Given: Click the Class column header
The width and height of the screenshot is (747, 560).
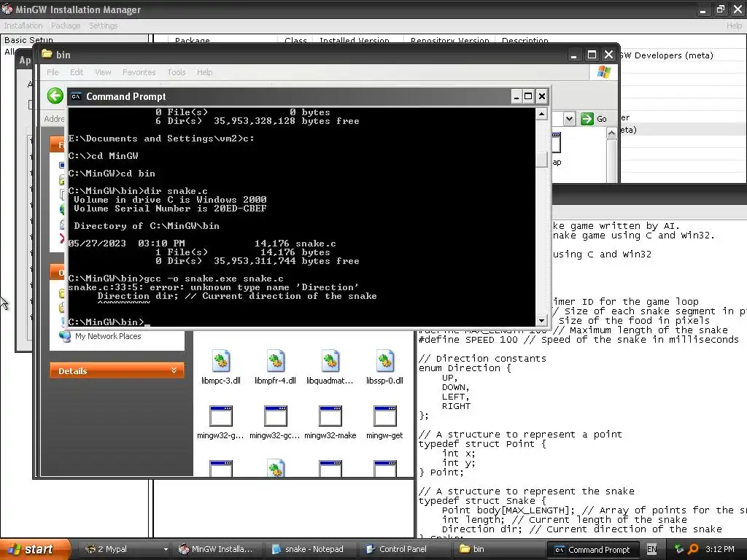Looking at the screenshot, I should click(x=295, y=41).
